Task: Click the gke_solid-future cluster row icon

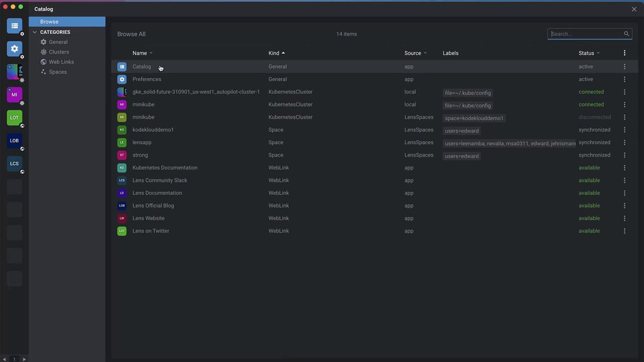Action: click(122, 92)
